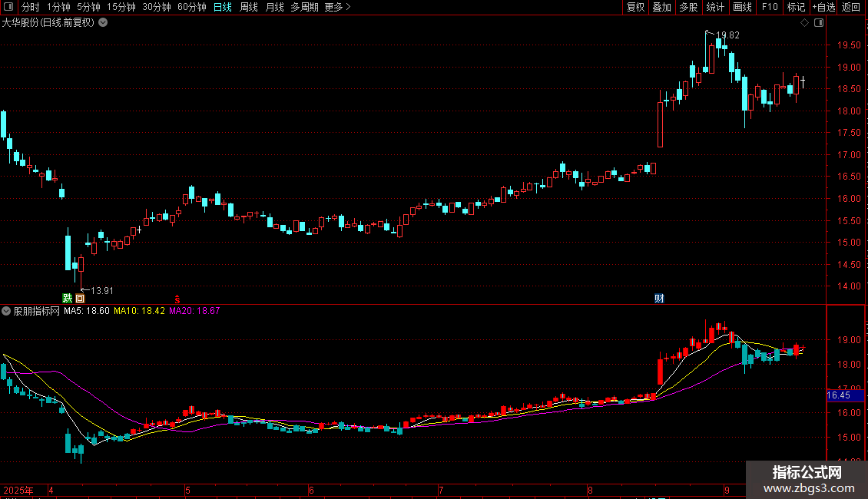
Task: Click the blue 财 financial report marker
Action: (x=659, y=298)
